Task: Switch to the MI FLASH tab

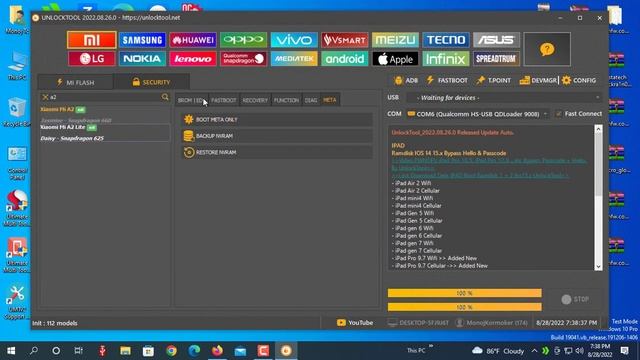Action: click(x=76, y=82)
